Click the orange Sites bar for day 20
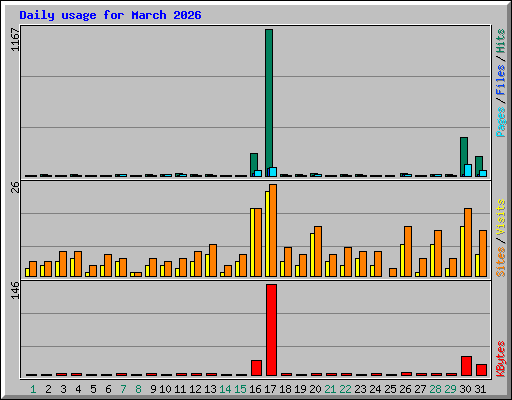This screenshot has width=512, height=400. pos(318,251)
